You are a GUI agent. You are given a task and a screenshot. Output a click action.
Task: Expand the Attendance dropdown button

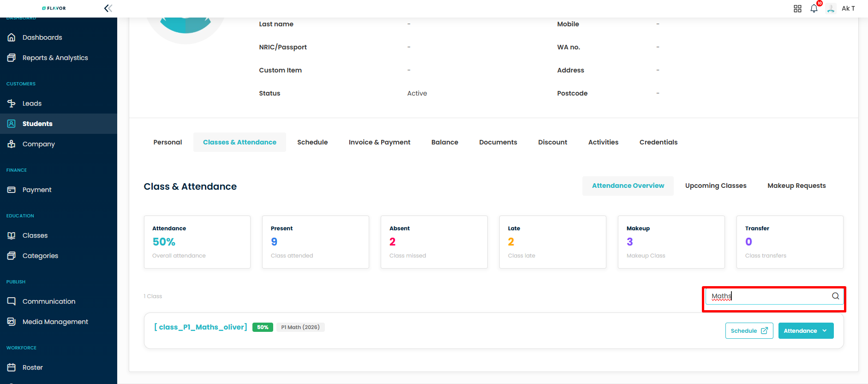click(806, 331)
